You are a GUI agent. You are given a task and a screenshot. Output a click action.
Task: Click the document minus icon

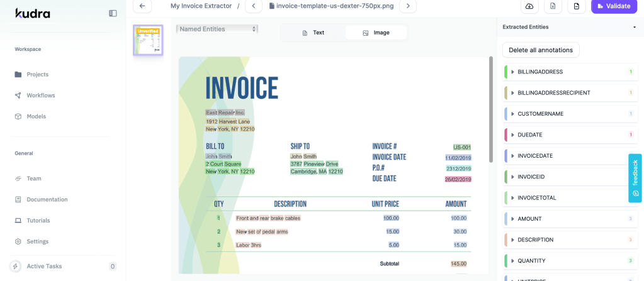point(577,6)
